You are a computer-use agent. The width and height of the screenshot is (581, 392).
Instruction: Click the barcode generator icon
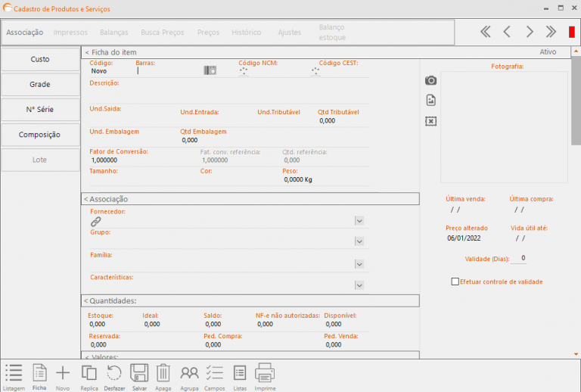pyautogui.click(x=210, y=70)
